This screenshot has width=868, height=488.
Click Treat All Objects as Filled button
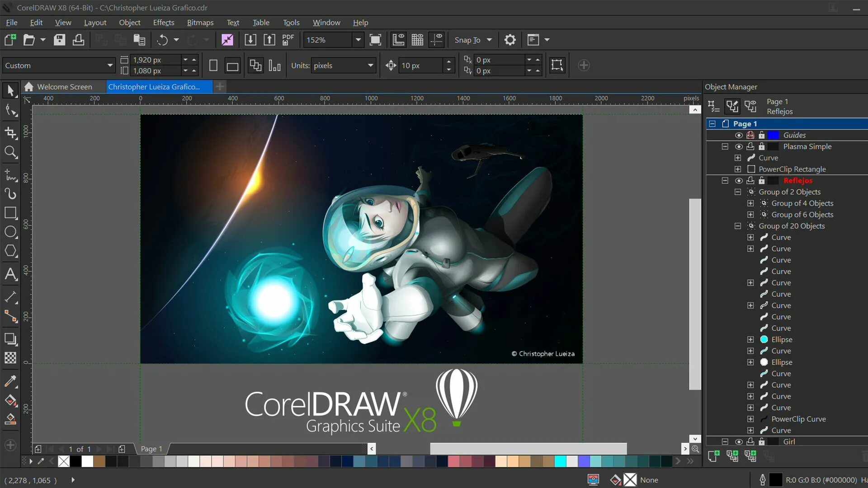[557, 66]
